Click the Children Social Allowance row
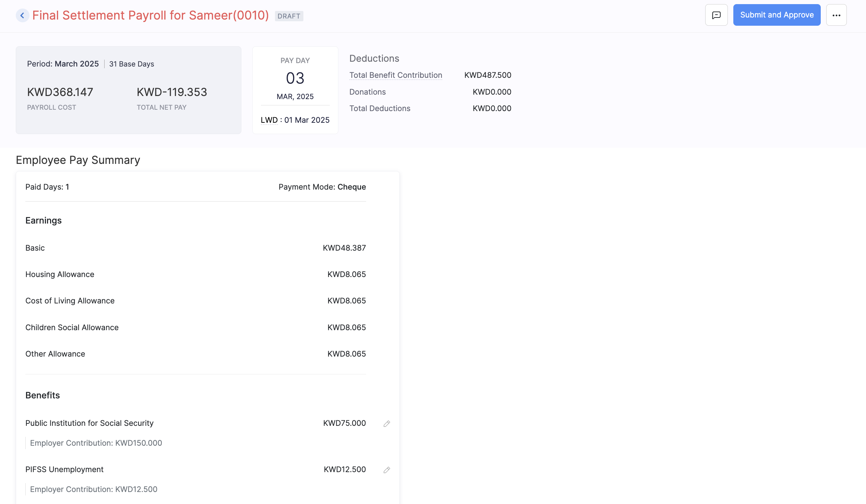866x504 pixels. tap(72, 327)
